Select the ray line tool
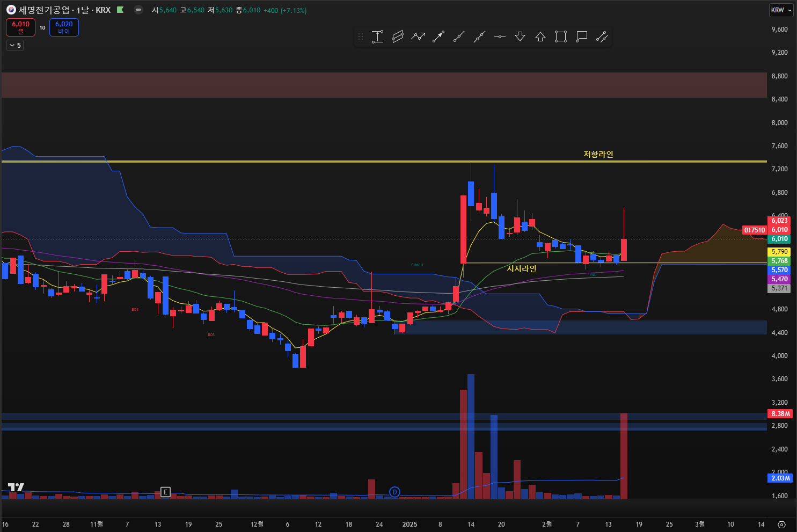This screenshot has height=532, width=797. (x=459, y=37)
